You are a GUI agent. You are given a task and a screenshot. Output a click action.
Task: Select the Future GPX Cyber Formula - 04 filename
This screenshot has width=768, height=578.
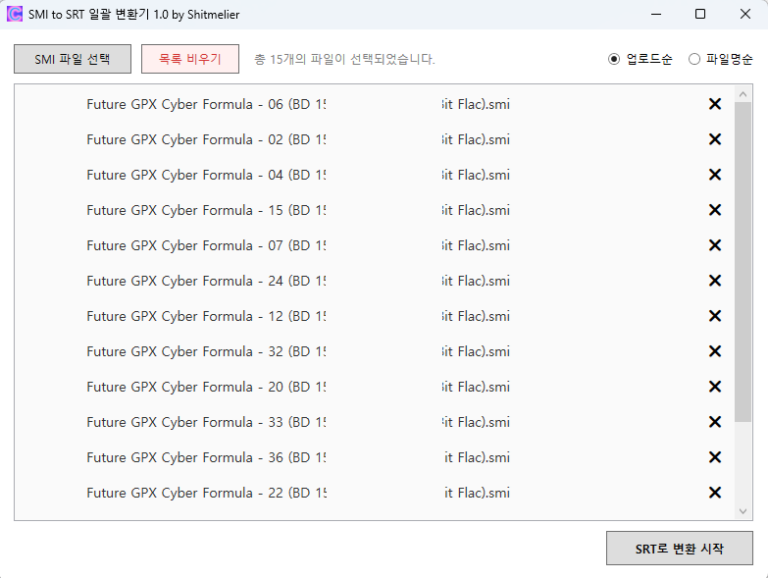coord(298,174)
